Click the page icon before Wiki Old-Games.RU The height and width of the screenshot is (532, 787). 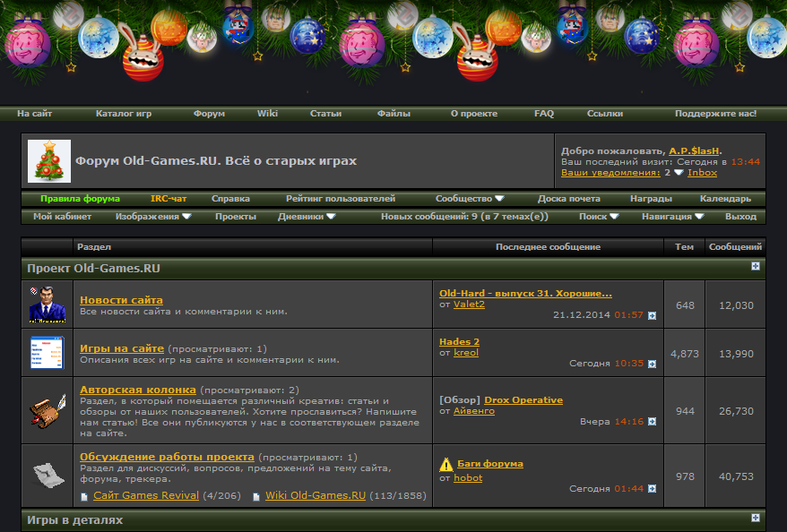(256, 496)
